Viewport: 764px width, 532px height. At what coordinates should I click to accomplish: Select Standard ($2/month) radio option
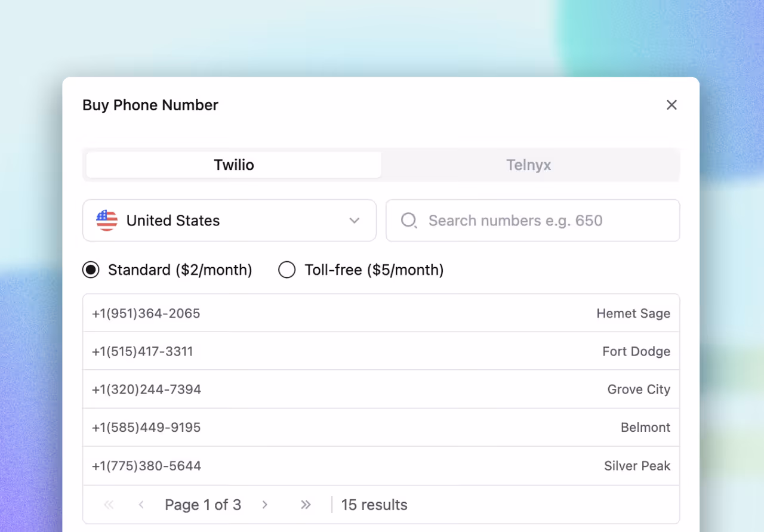click(x=91, y=270)
